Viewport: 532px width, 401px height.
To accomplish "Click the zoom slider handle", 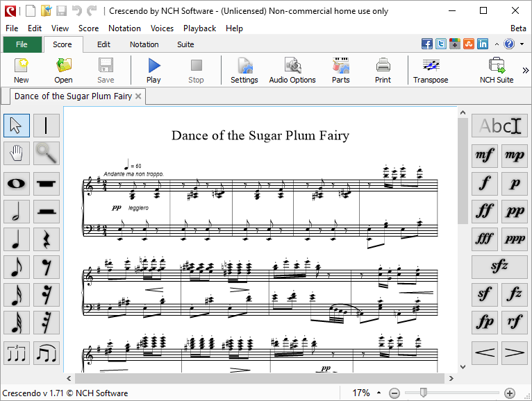I will click(x=423, y=393).
